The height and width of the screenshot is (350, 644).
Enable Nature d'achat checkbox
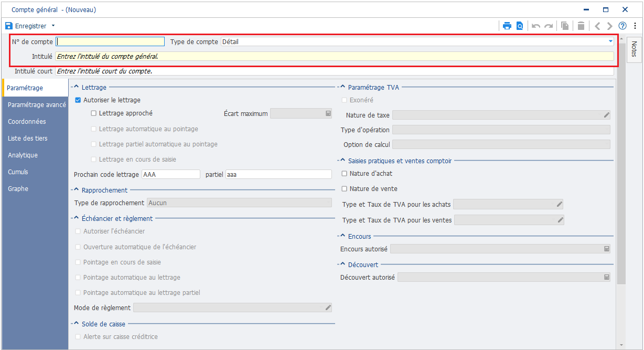point(345,173)
